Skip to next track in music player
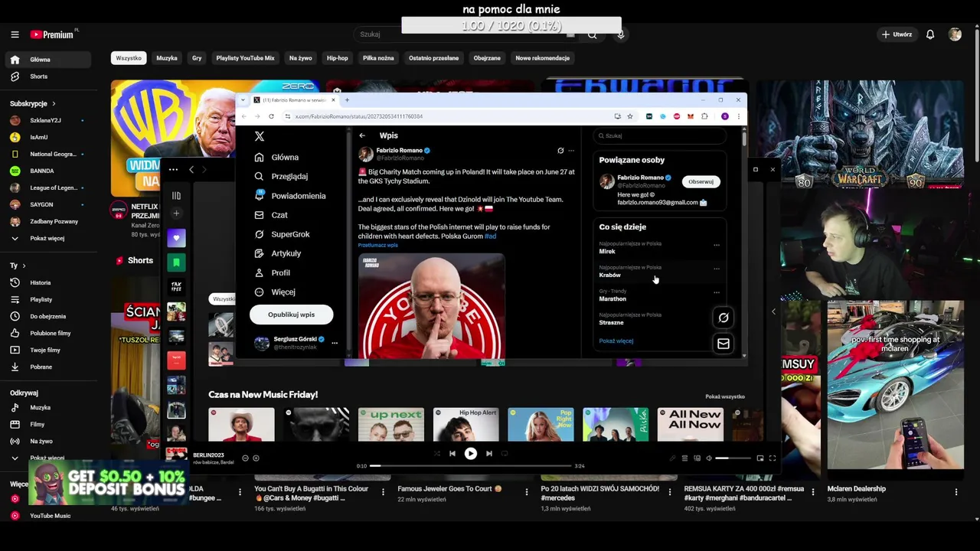The height and width of the screenshot is (551, 980). pyautogui.click(x=489, y=454)
